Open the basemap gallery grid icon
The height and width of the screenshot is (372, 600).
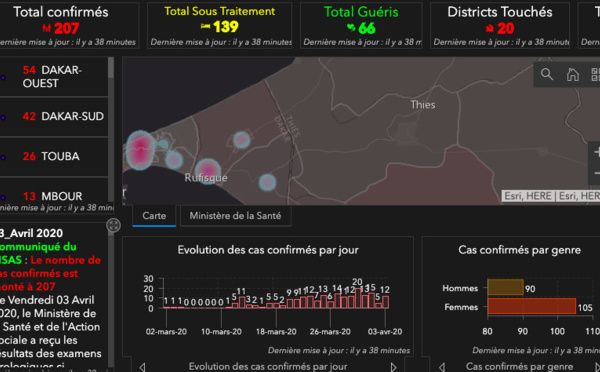point(595,74)
